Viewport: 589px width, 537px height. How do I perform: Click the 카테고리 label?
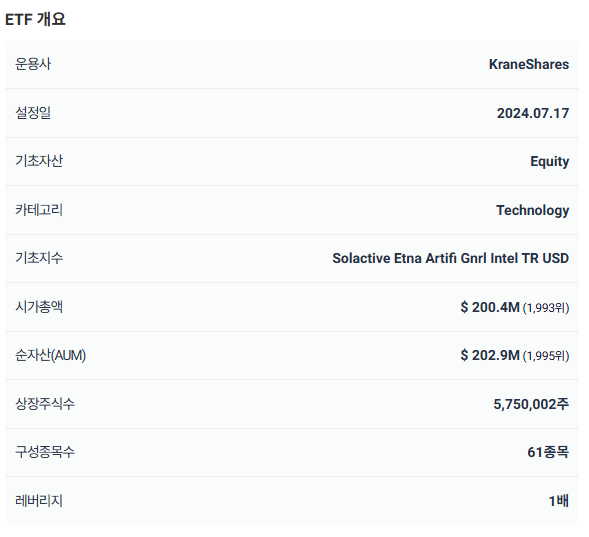pos(39,210)
